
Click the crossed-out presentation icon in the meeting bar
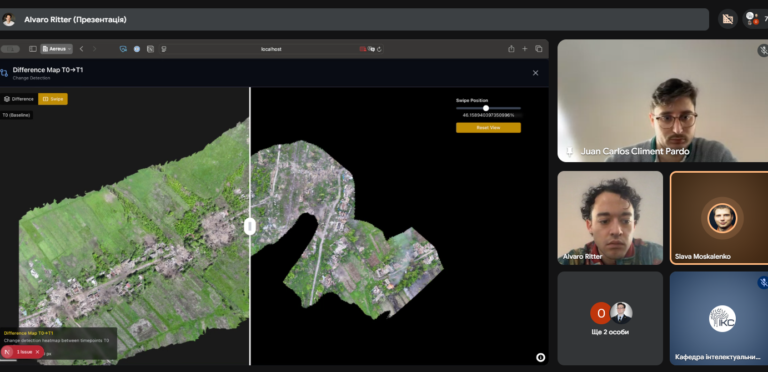point(728,19)
